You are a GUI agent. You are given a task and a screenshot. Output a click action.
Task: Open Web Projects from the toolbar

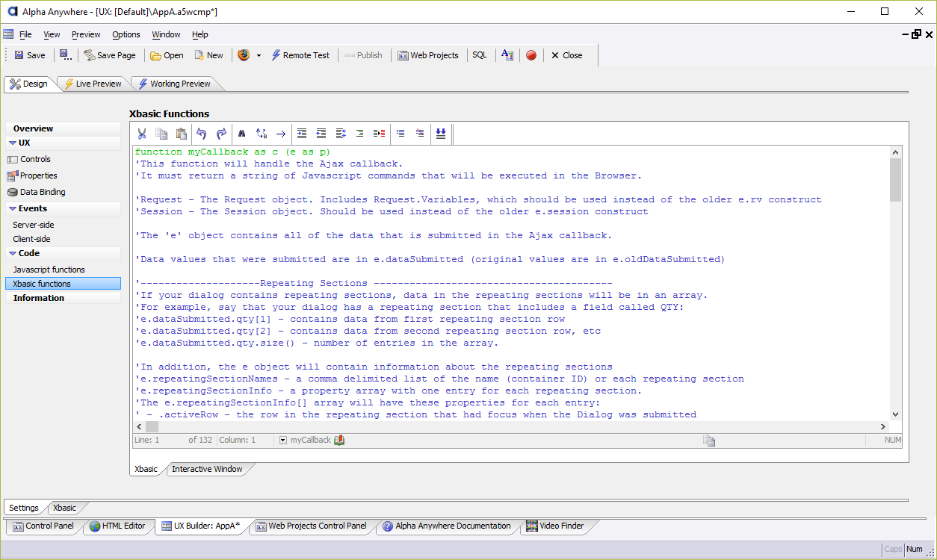[428, 55]
